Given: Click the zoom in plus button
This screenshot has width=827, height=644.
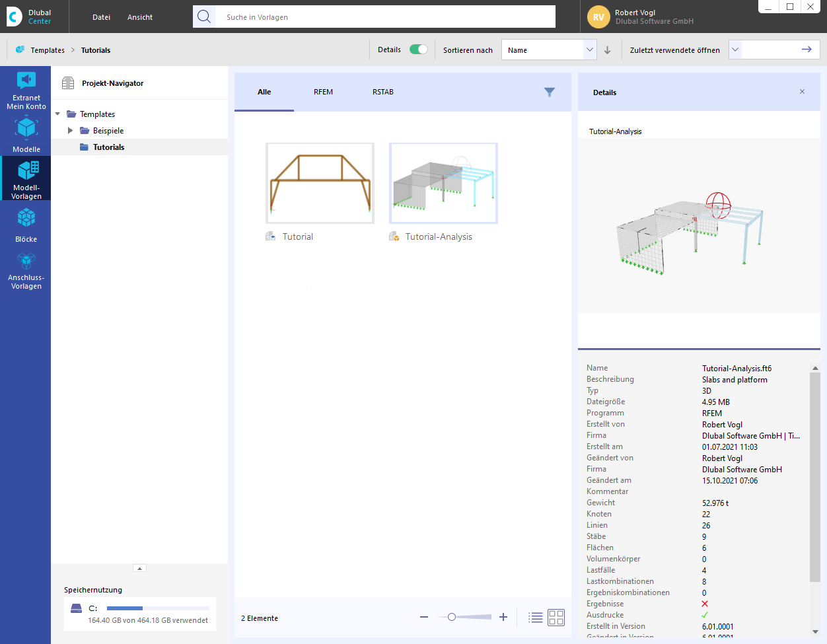Looking at the screenshot, I should (x=503, y=617).
